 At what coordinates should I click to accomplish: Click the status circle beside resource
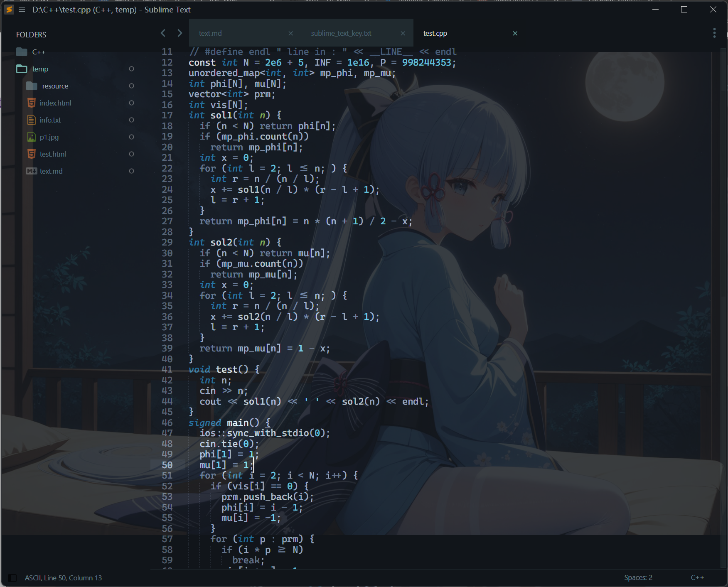click(131, 86)
